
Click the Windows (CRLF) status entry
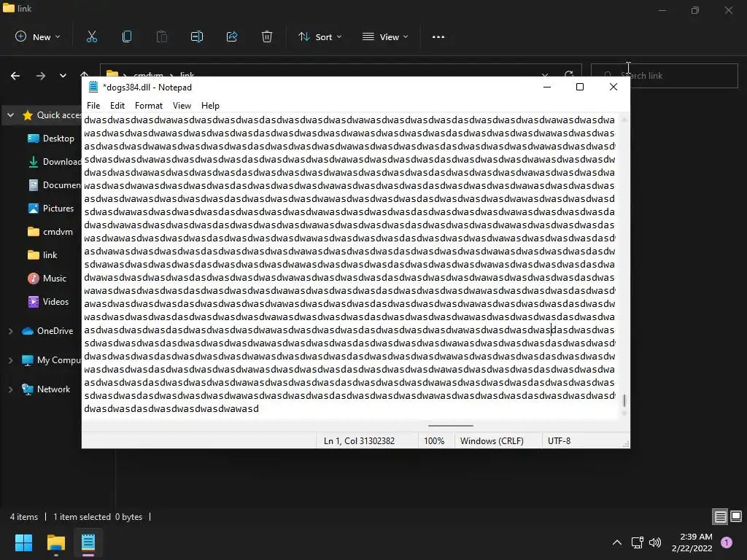click(x=492, y=441)
